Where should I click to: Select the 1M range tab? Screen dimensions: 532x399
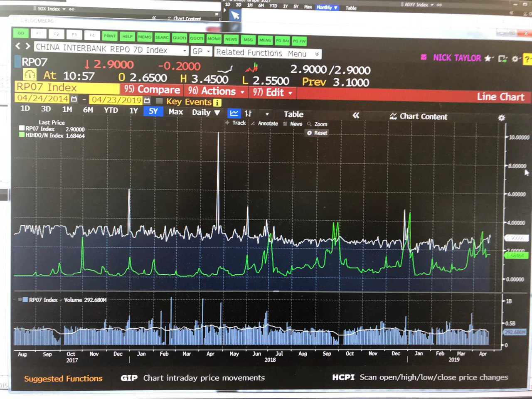[x=67, y=109]
